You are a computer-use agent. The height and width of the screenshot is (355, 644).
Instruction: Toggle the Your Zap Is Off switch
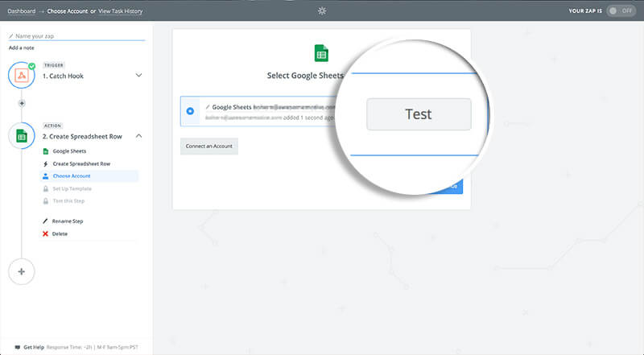621,10
